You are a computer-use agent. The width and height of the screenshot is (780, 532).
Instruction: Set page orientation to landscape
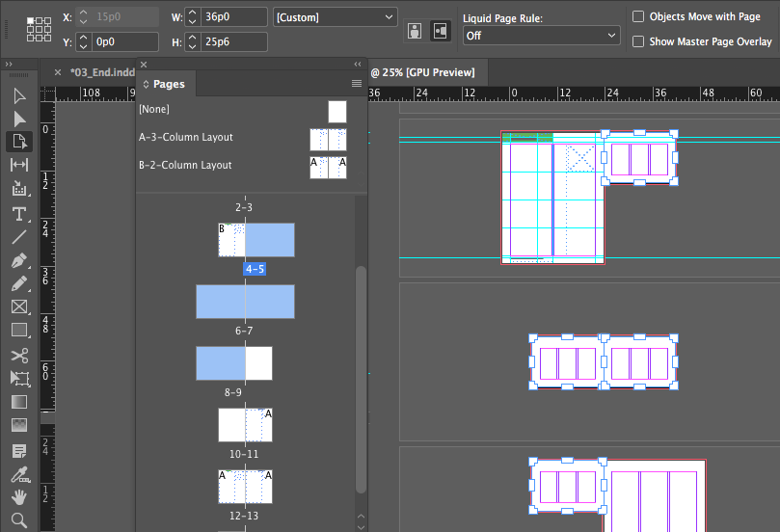(x=441, y=32)
